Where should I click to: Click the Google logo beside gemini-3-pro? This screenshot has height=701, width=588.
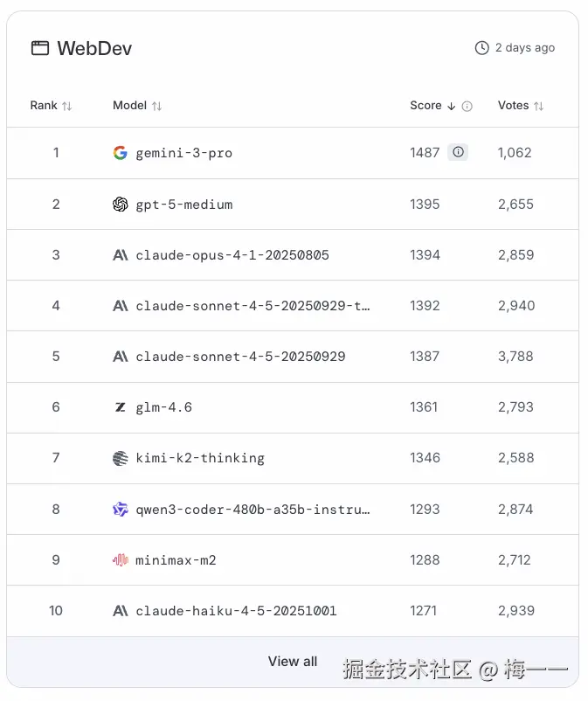121,153
